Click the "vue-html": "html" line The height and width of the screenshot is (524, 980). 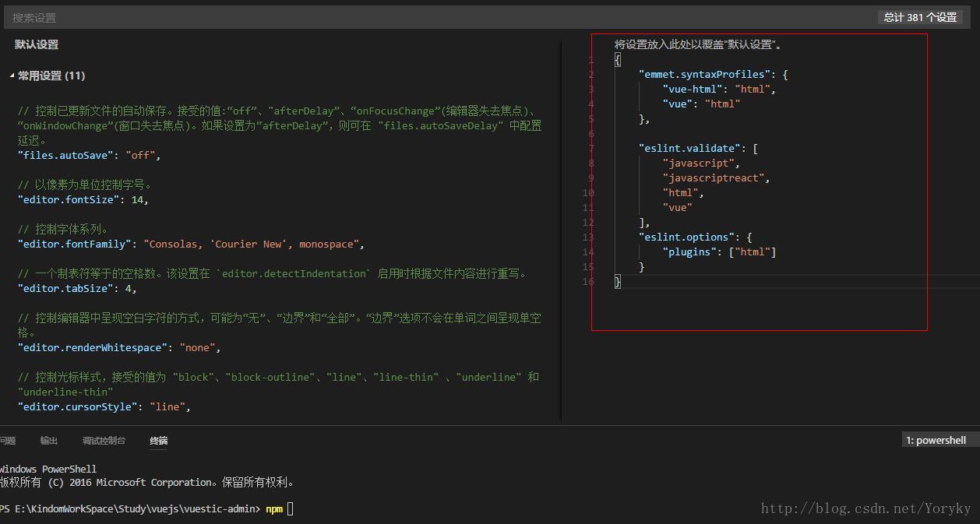point(719,89)
